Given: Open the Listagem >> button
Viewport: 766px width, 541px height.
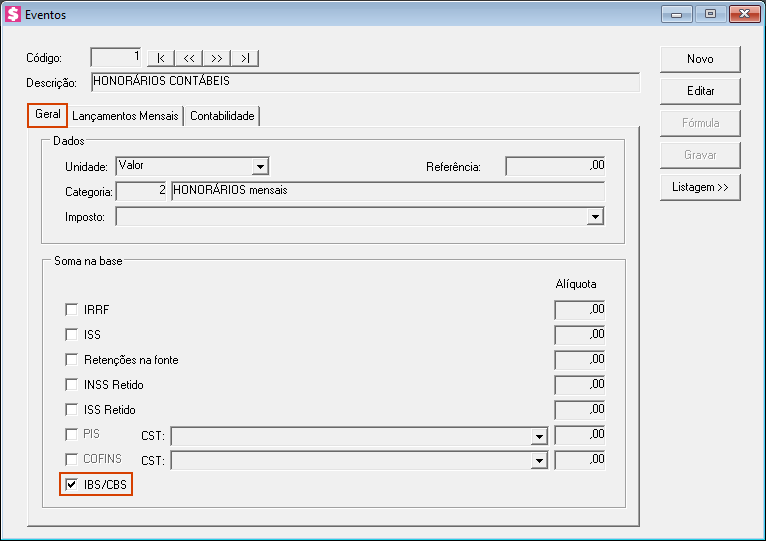Looking at the screenshot, I should 700,187.
